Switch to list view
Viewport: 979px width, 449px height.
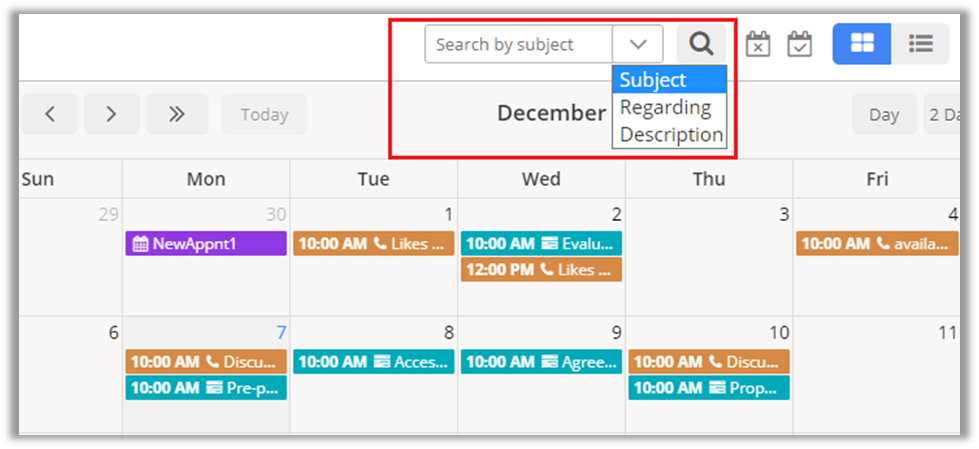click(920, 44)
